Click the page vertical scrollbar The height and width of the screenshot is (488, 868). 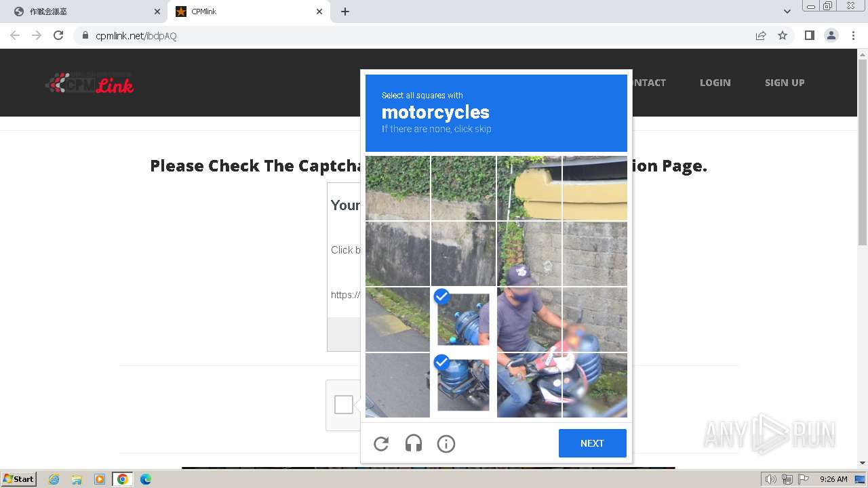coord(863,152)
